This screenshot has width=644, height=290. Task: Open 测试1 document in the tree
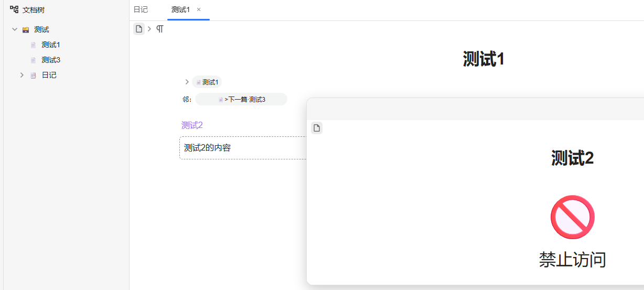pos(51,45)
